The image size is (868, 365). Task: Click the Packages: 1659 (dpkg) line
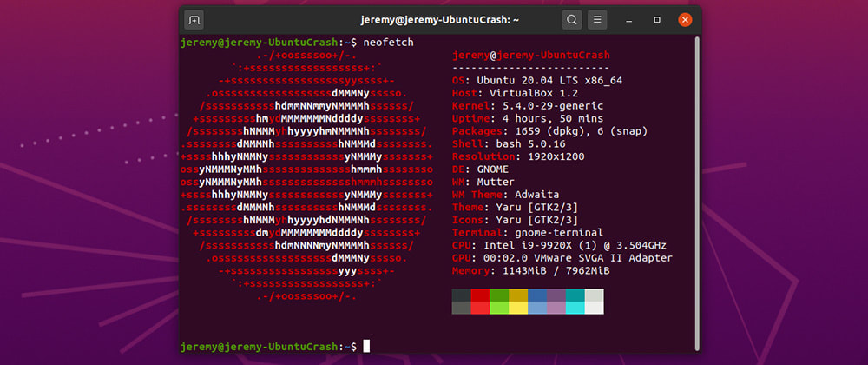(550, 132)
